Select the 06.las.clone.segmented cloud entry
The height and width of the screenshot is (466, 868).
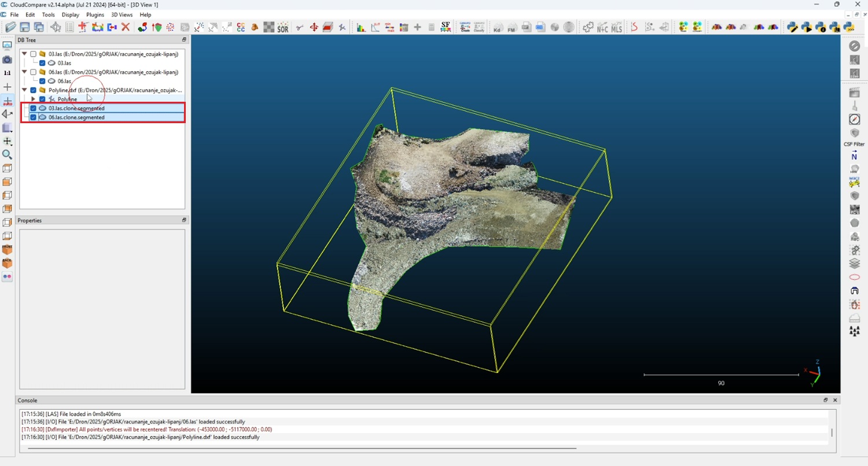pyautogui.click(x=76, y=117)
